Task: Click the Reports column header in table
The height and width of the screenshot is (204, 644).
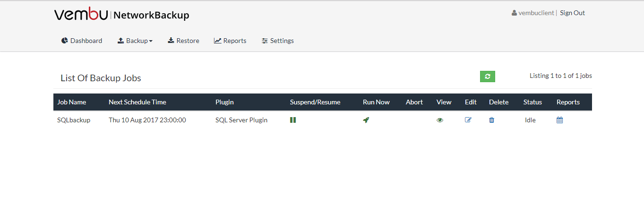Action: 568,102
